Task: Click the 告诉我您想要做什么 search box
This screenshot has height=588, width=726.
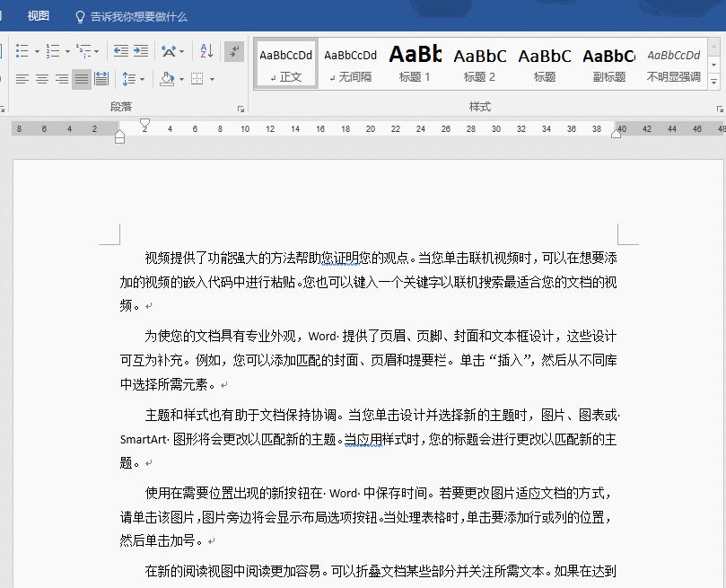Action: point(138,16)
